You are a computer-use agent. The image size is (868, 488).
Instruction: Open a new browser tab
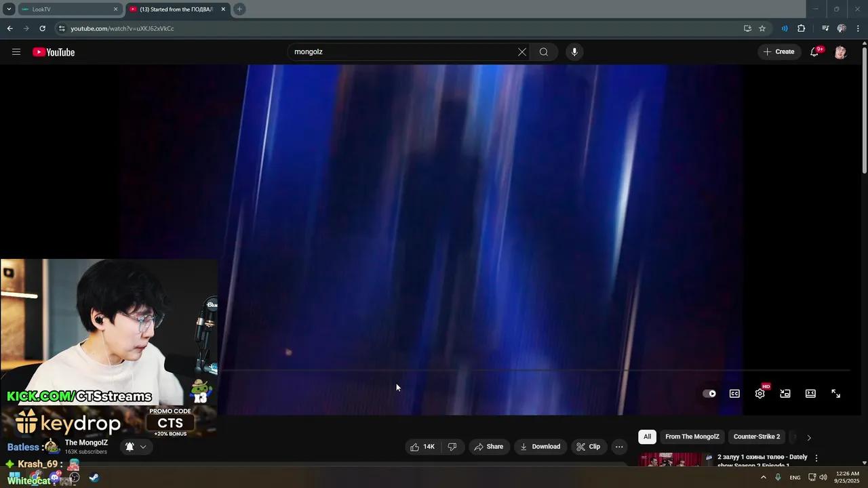(x=239, y=9)
